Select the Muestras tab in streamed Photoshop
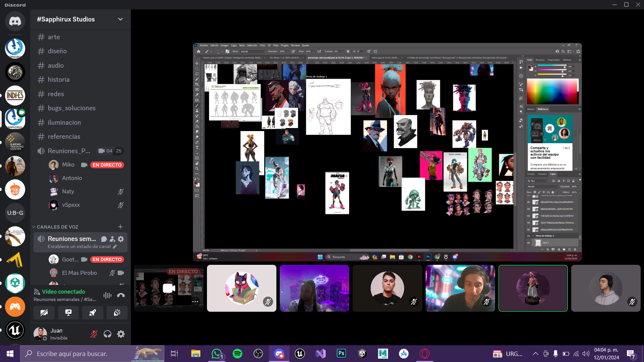Image resolution: width=644 pixels, height=362 pixels. [x=540, y=60]
